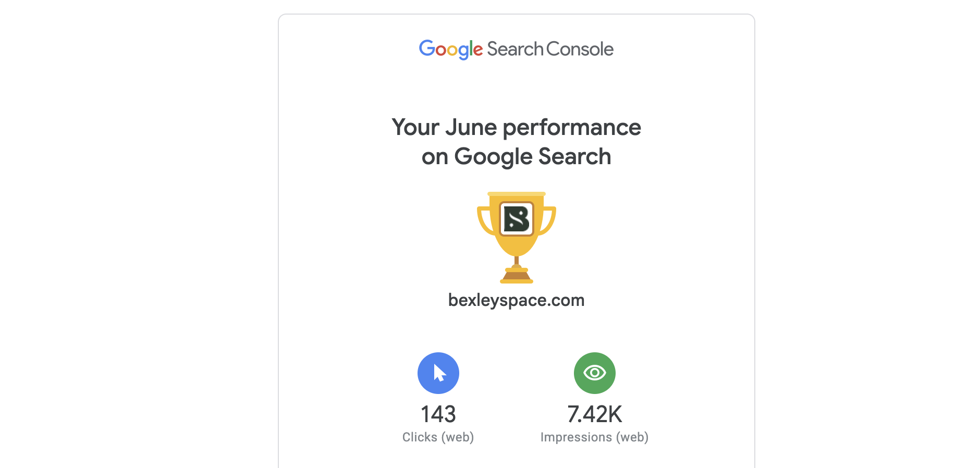Click the "on Google Search" heading line
Image resolution: width=980 pixels, height=468 pixels.
[516, 156]
